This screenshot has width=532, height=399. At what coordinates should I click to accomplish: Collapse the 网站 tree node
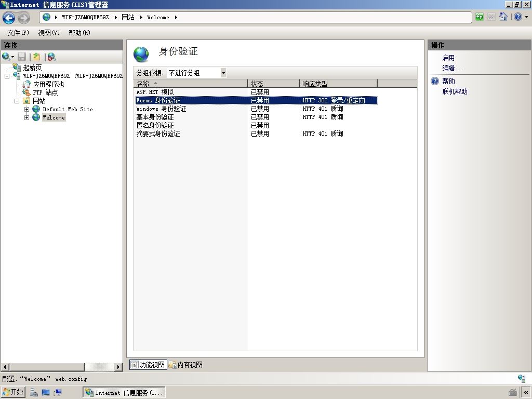point(17,101)
